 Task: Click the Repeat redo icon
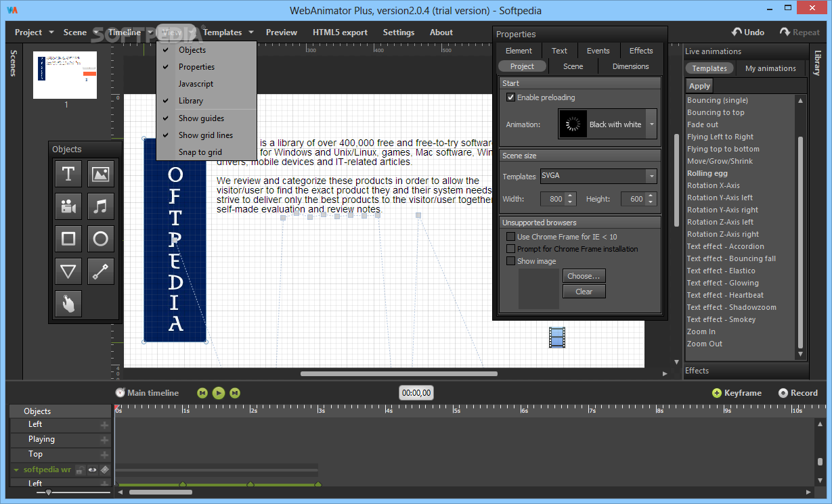click(785, 32)
